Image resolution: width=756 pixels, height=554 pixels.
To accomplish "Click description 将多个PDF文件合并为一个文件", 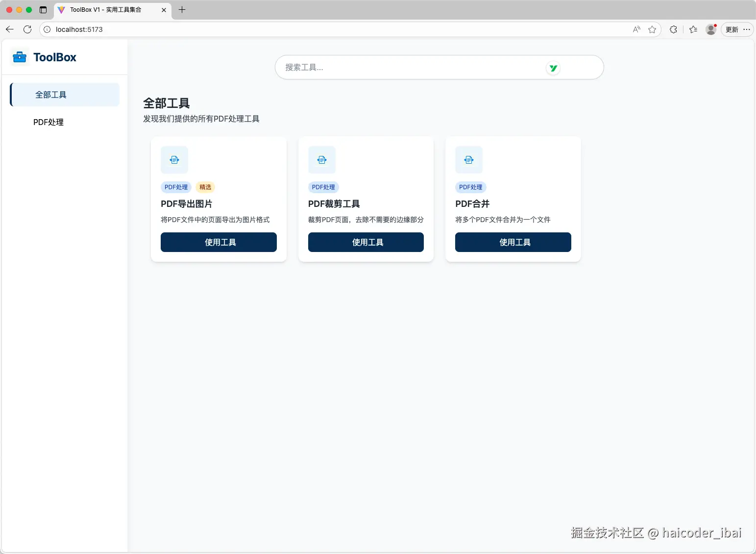I will click(503, 220).
